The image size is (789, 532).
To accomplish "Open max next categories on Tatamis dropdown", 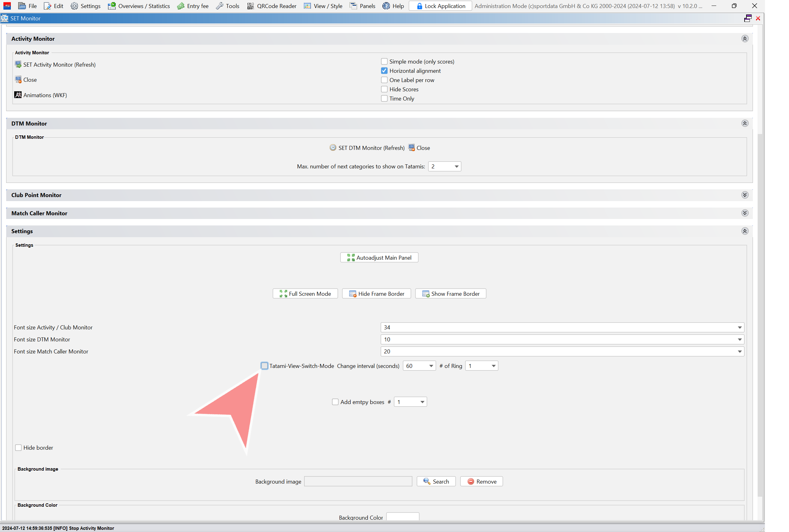I will click(444, 166).
